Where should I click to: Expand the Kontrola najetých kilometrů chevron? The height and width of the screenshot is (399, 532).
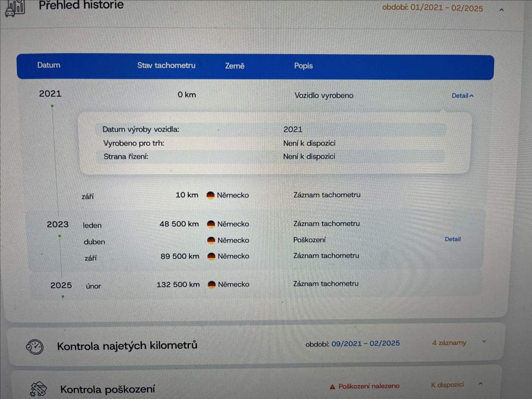click(x=484, y=341)
